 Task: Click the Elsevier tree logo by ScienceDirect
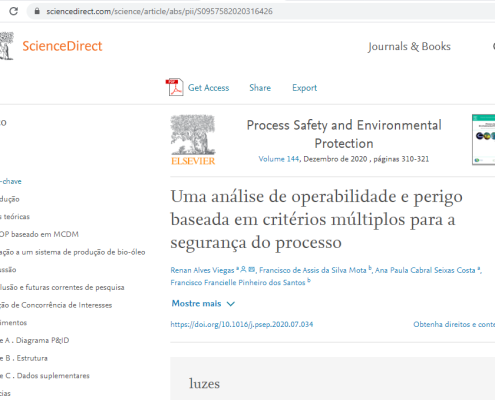(x=7, y=46)
